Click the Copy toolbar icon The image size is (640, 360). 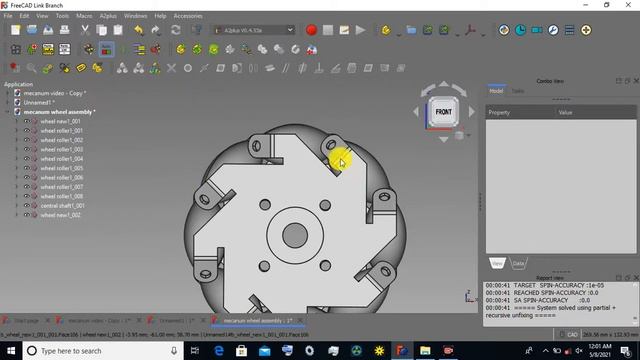pos(101,30)
